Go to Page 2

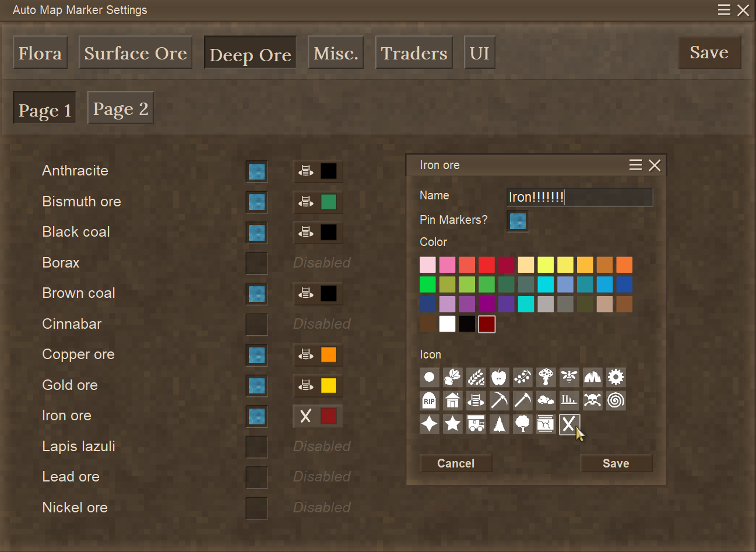click(x=121, y=108)
